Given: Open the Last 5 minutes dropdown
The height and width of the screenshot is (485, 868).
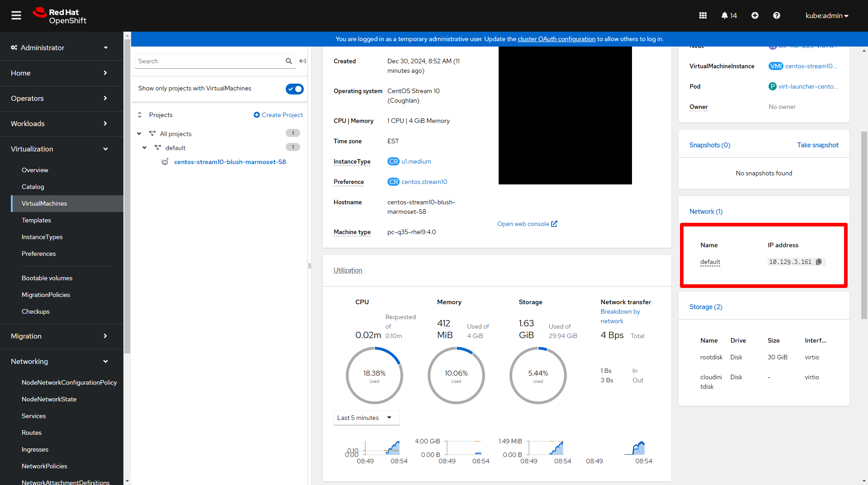Looking at the screenshot, I should 366,418.
